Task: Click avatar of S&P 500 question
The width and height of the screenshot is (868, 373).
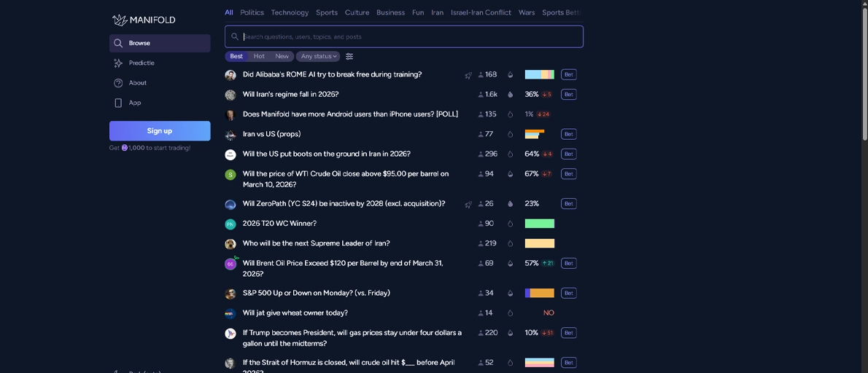Action: [x=230, y=294]
